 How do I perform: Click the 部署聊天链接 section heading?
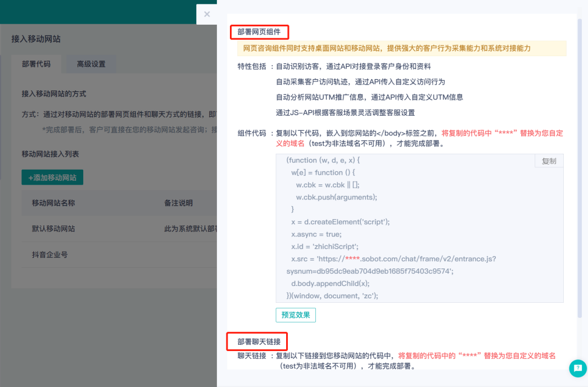click(x=259, y=341)
